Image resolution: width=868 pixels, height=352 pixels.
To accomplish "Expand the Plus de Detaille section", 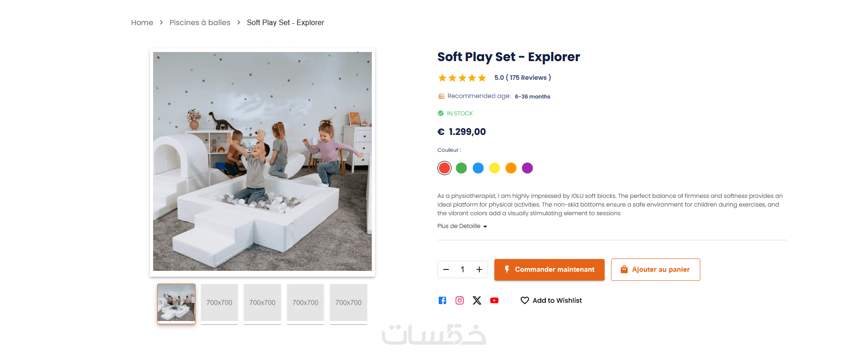I will click(x=462, y=226).
